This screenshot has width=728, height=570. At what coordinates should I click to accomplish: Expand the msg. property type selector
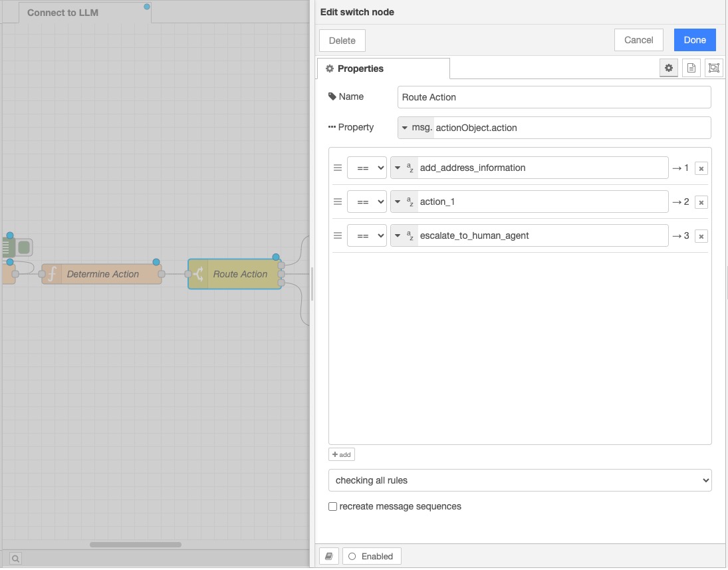416,128
